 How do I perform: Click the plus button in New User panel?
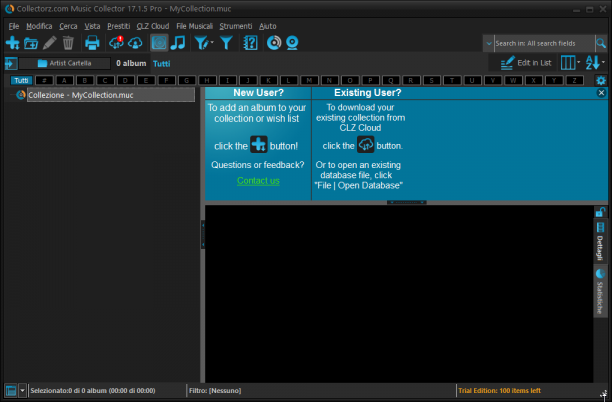[259, 144]
